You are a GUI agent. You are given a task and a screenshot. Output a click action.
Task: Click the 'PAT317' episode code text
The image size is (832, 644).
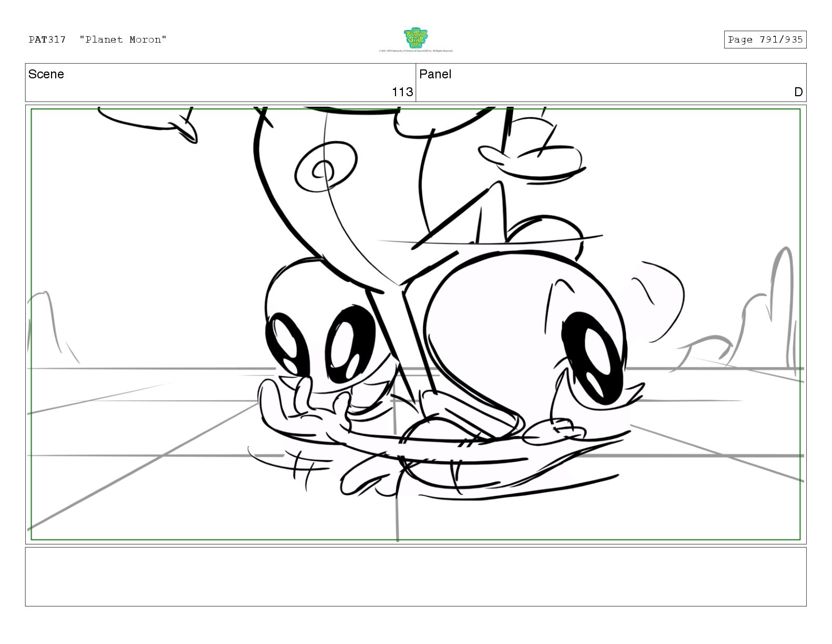pyautogui.click(x=47, y=39)
